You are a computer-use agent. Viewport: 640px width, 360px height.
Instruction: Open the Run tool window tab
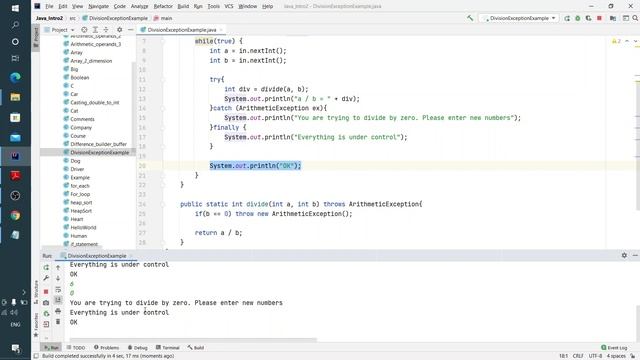[51, 347]
